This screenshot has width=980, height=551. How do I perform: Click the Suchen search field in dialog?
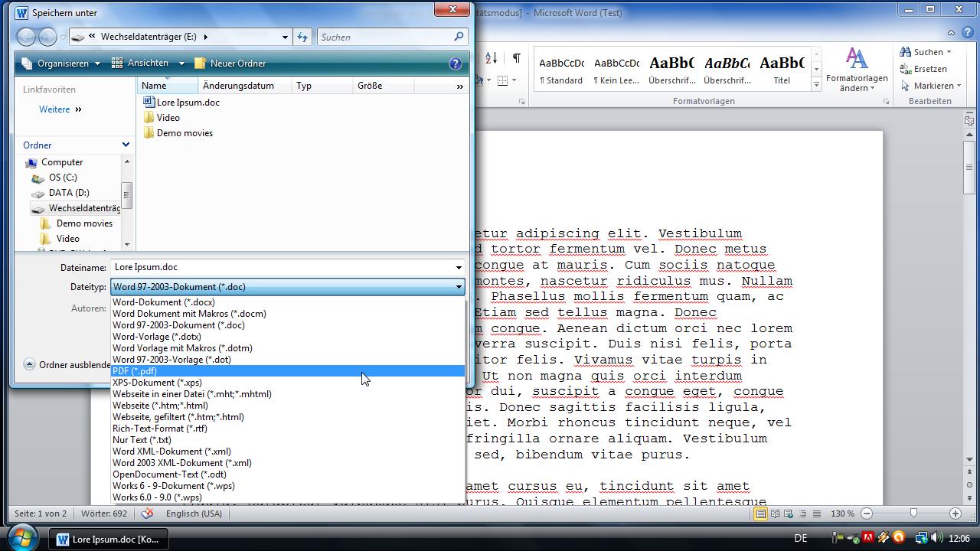click(x=385, y=37)
